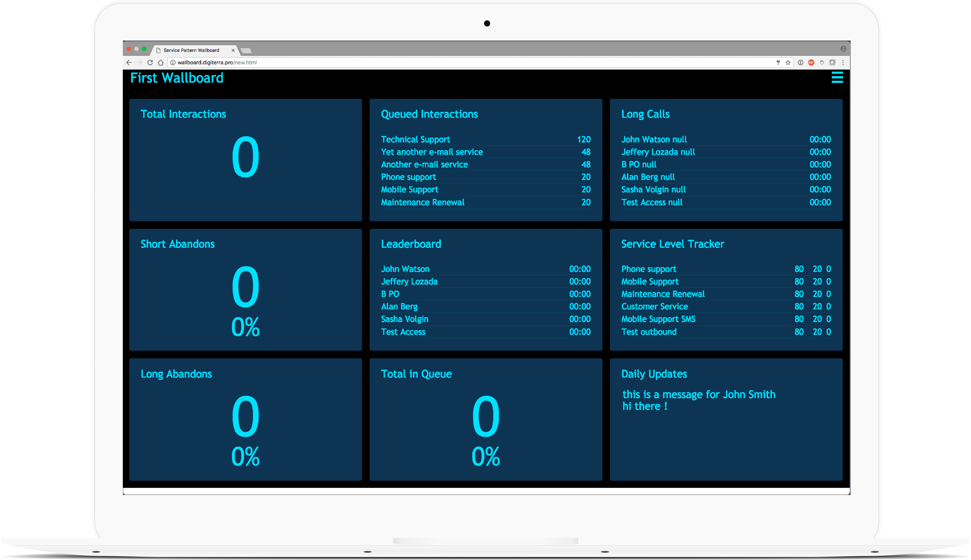Select the Yet another e-mail service row
The height and width of the screenshot is (560, 971).
[x=486, y=152]
